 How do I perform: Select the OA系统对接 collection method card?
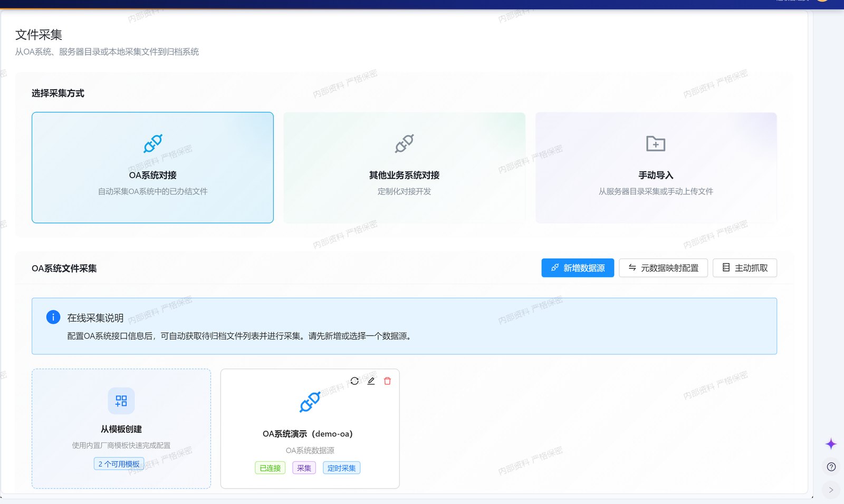point(152,168)
